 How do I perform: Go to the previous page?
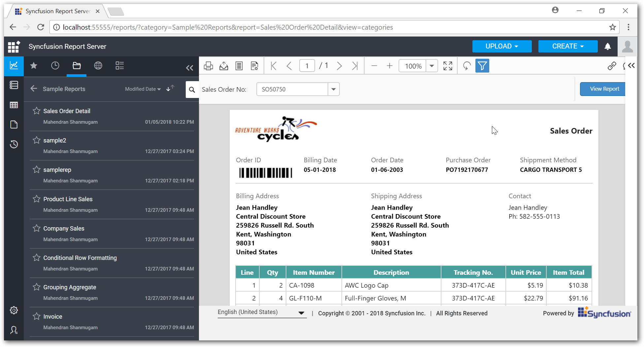click(289, 66)
